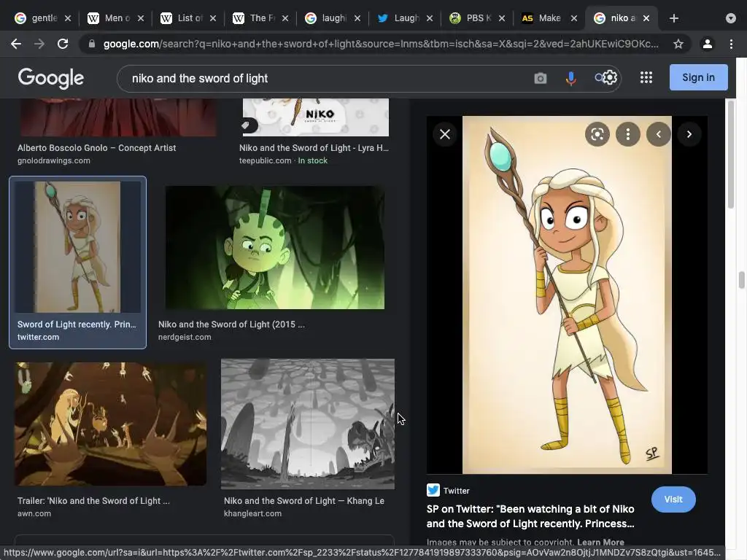Click the magnifier search button

coord(599,77)
